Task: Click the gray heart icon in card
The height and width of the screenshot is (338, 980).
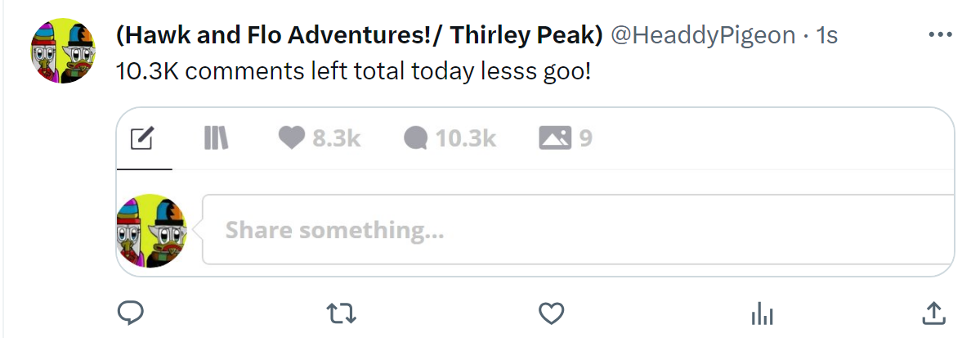Action: pos(291,139)
